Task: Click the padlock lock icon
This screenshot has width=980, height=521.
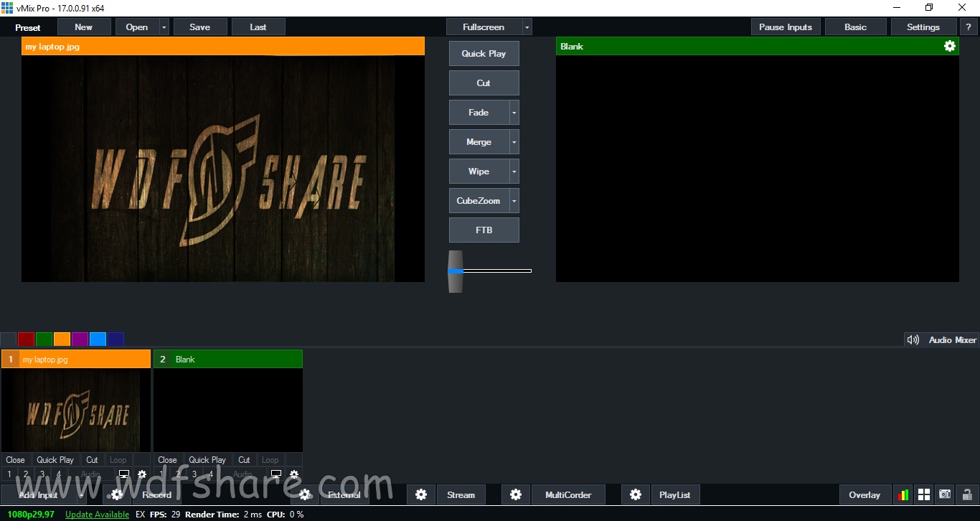Action: click(x=966, y=494)
